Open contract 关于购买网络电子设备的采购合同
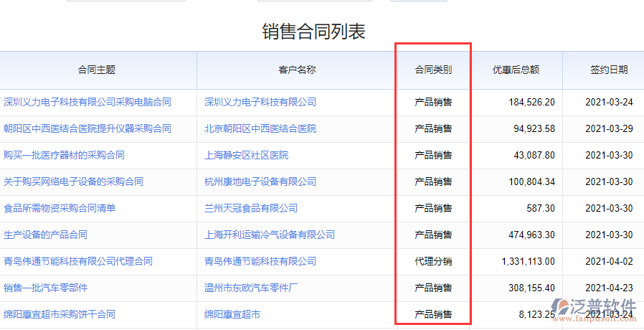The height and width of the screenshot is (330, 644). 74,181
